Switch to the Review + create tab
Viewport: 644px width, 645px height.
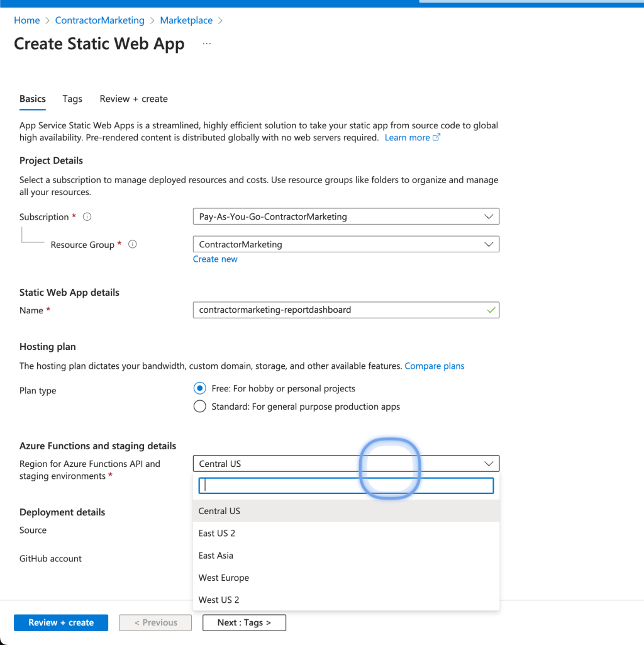[134, 99]
